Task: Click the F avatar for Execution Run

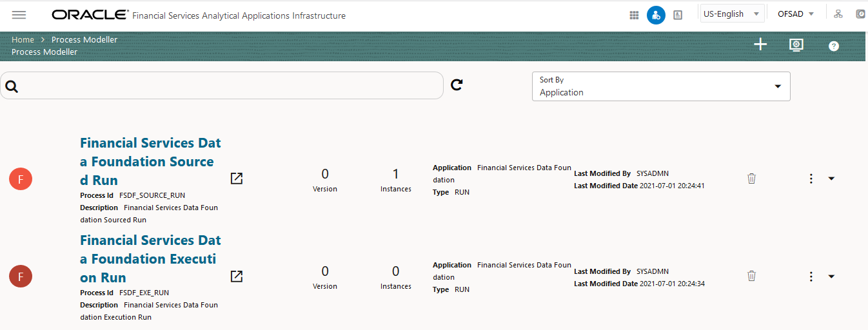Action: coord(21,277)
